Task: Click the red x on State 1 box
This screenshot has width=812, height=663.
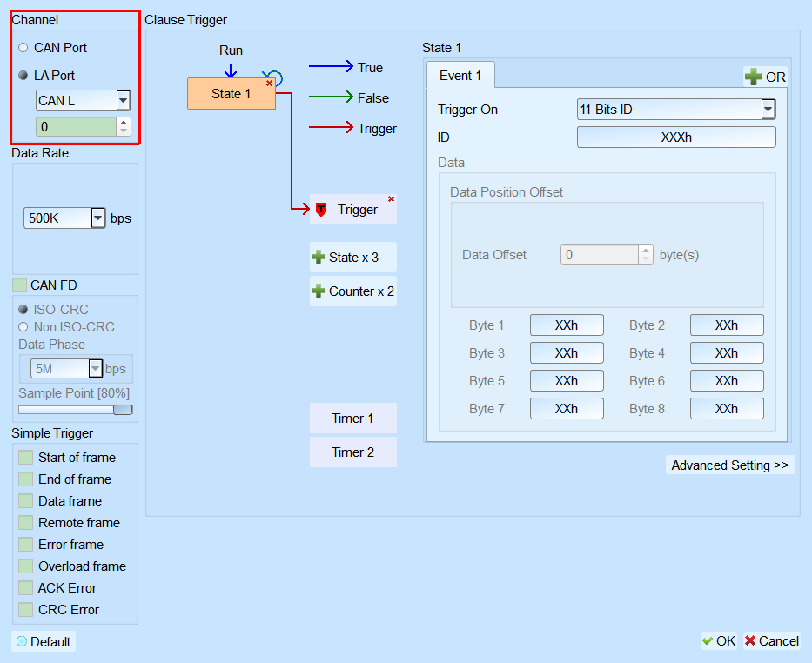Action: tap(269, 84)
